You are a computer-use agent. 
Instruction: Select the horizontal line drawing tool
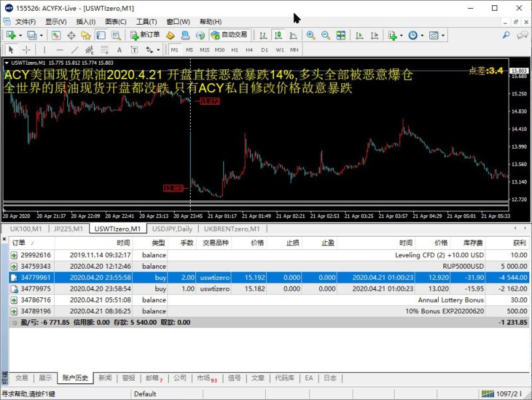coord(60,50)
